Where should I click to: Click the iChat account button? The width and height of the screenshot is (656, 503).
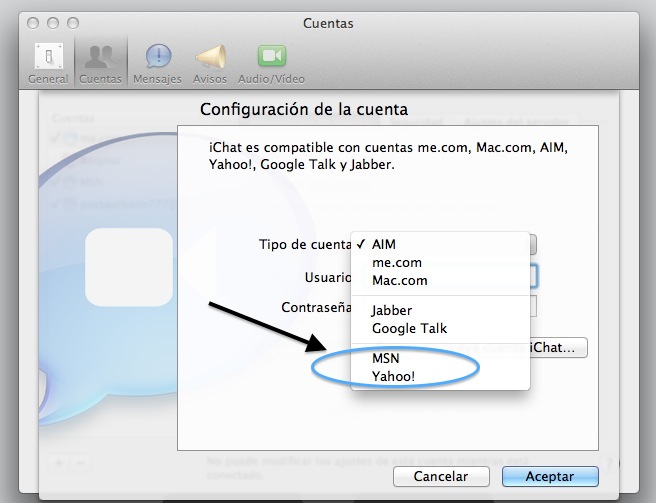559,348
